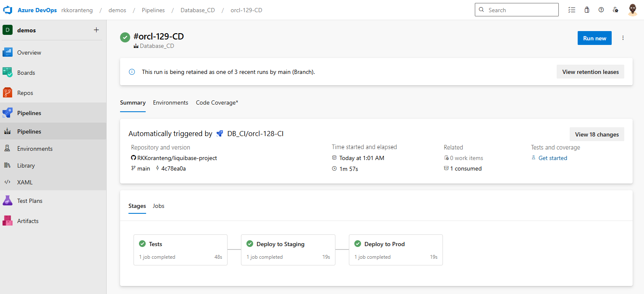
Task: Click the Azure DevOps logo icon
Action: (x=8, y=10)
